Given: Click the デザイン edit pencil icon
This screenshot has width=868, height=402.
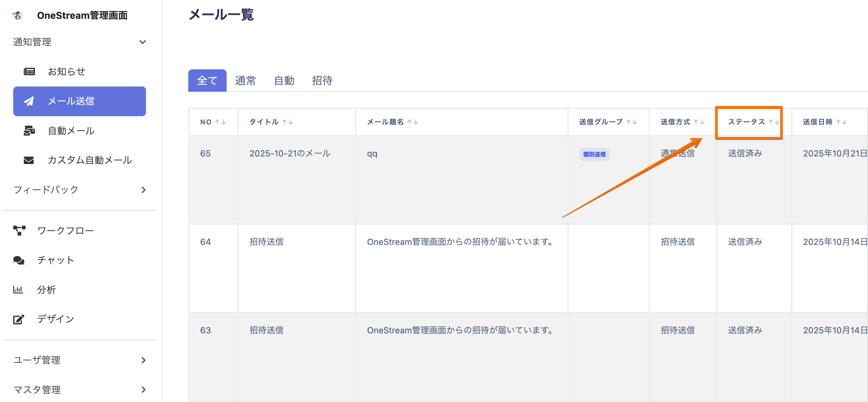Looking at the screenshot, I should tap(18, 319).
